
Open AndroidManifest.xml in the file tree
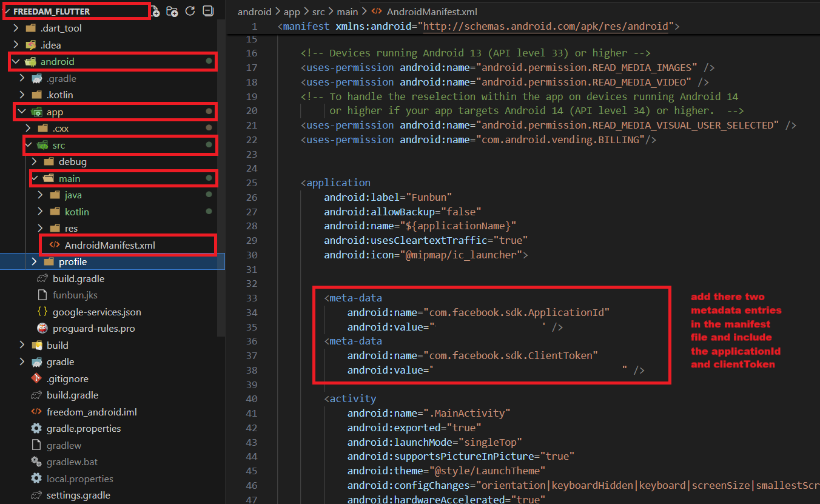(110, 245)
